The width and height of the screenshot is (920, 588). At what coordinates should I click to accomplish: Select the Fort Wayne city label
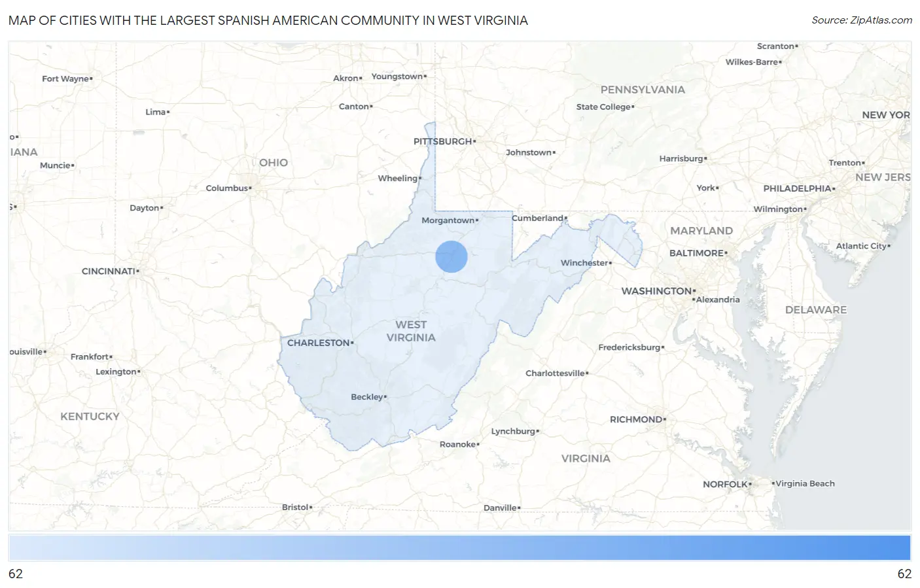65,78
